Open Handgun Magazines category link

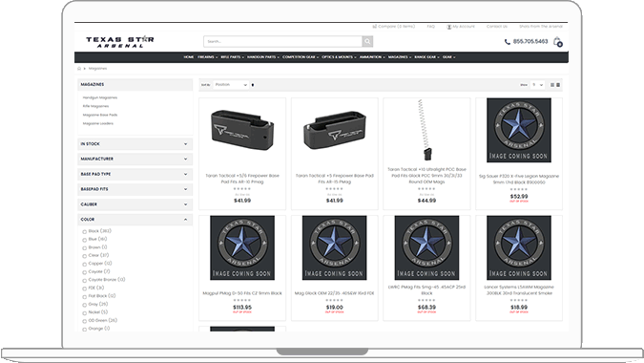(x=100, y=97)
